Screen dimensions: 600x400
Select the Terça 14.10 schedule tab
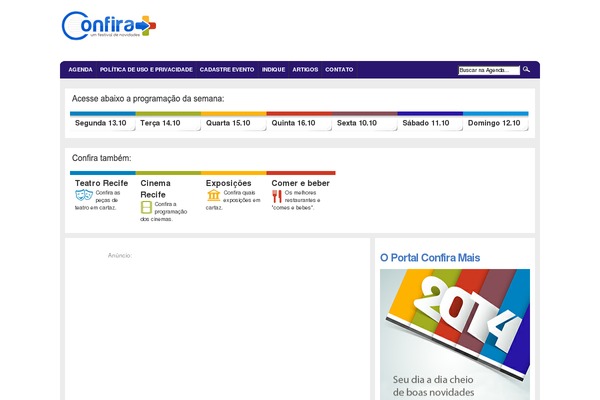pyautogui.click(x=168, y=123)
